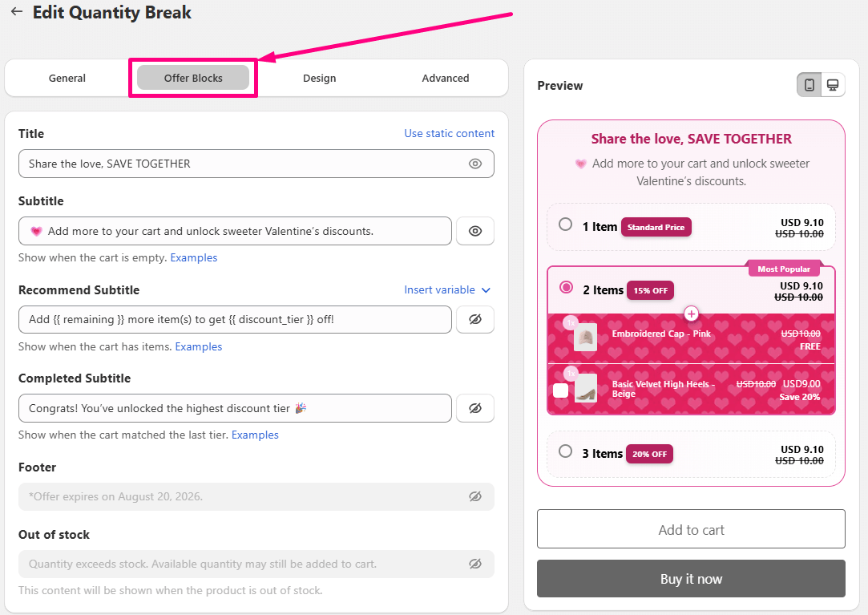Click inside the Title input field
The width and height of the screenshot is (868, 615).
(240, 163)
